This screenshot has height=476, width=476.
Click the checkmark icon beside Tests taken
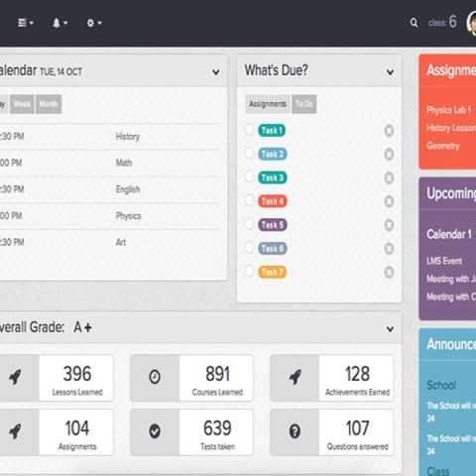155,431
